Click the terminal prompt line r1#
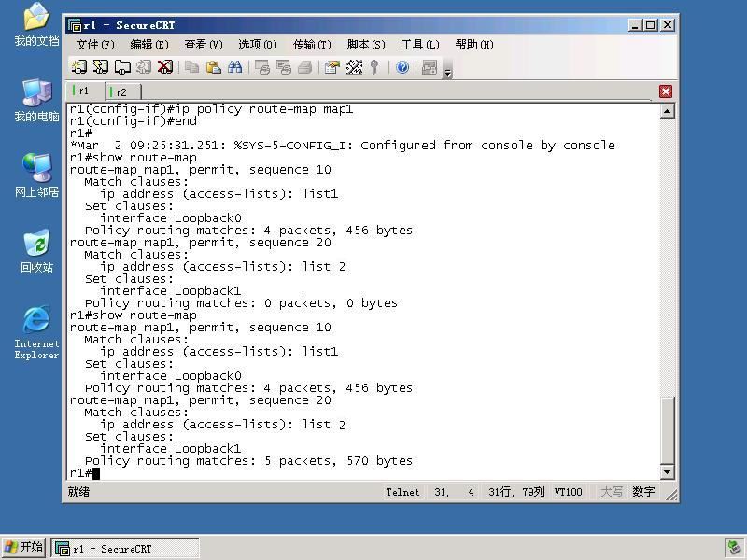Screen dimensions: 747x560 84,473
